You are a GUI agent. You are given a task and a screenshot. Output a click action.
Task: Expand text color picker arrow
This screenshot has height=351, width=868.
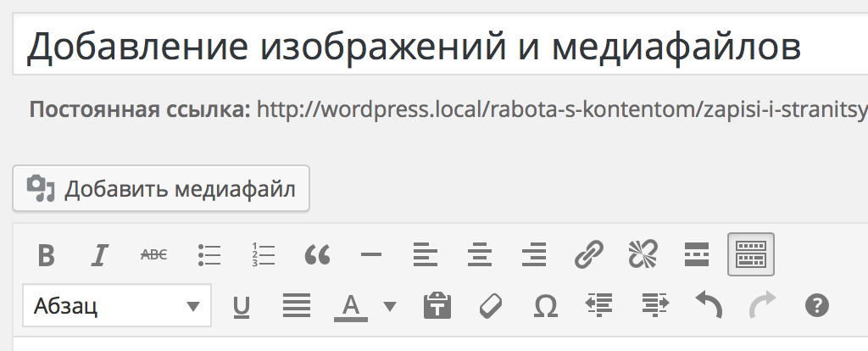pos(389,305)
